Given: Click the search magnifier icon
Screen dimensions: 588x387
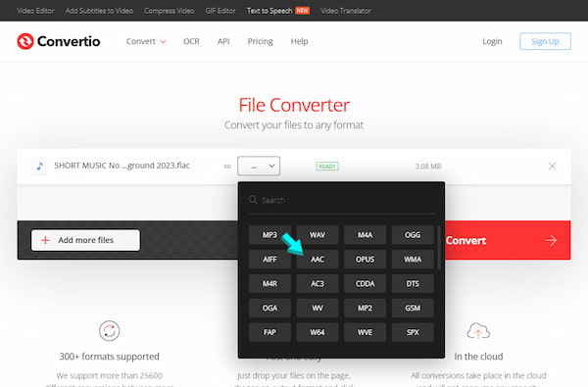Looking at the screenshot, I should [253, 200].
